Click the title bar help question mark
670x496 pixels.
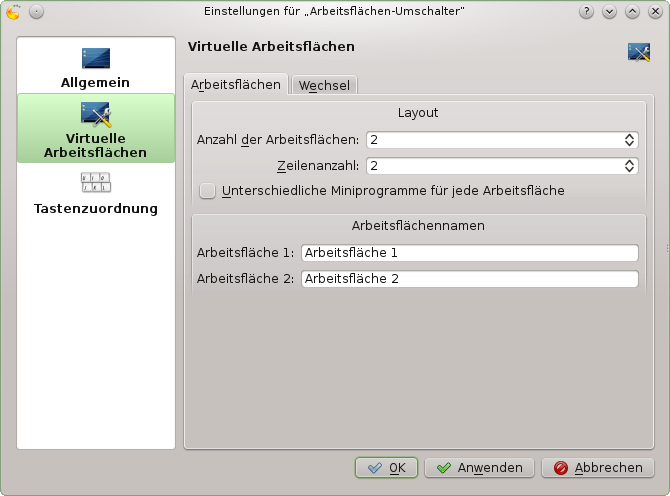coord(586,12)
